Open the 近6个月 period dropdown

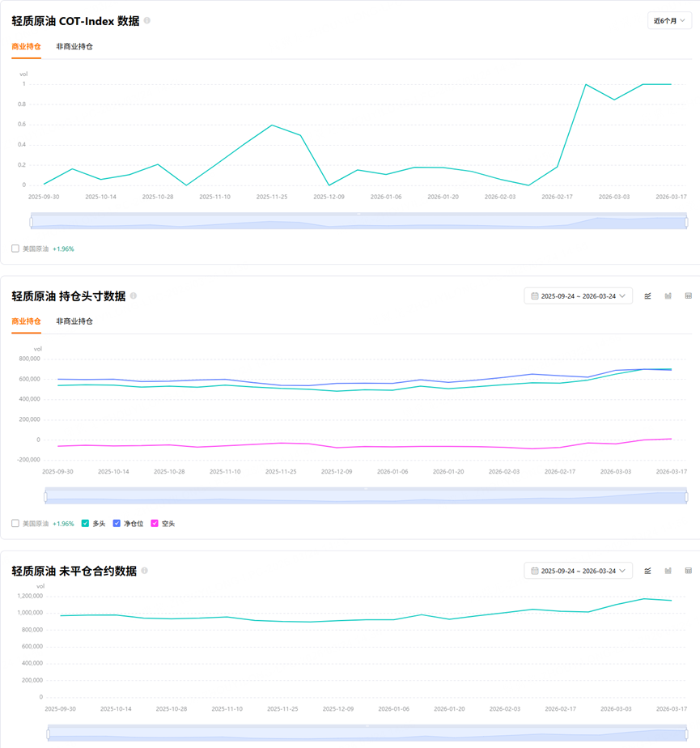click(669, 20)
